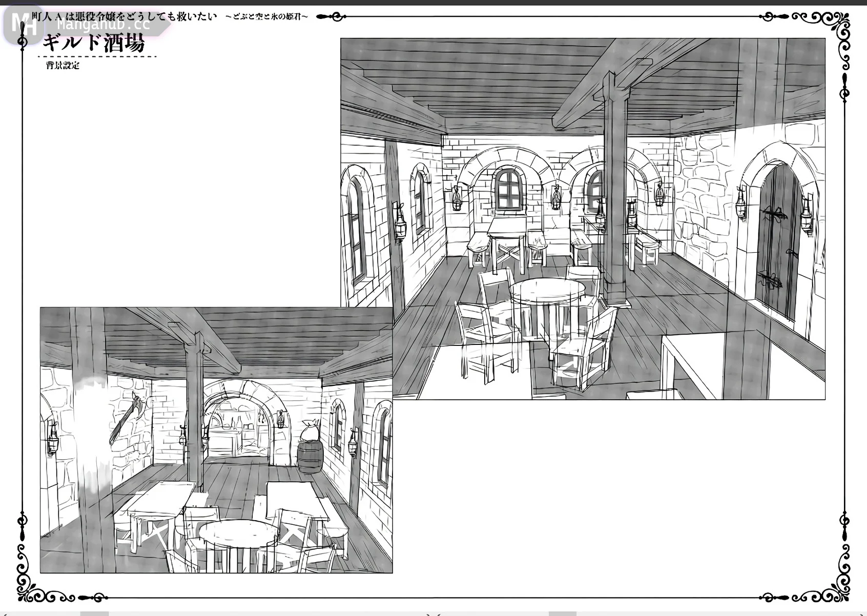Select the lower tavern interior illustration
Viewport: 867px width, 616px height.
coord(216,440)
